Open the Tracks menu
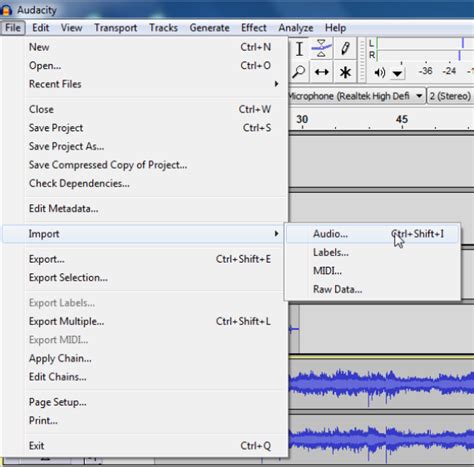 (163, 28)
